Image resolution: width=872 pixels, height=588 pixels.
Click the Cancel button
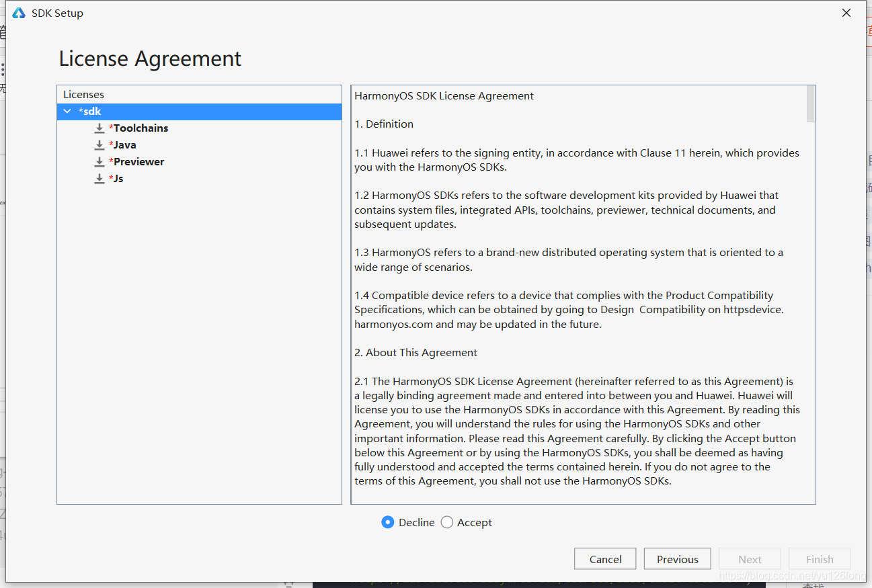click(605, 559)
